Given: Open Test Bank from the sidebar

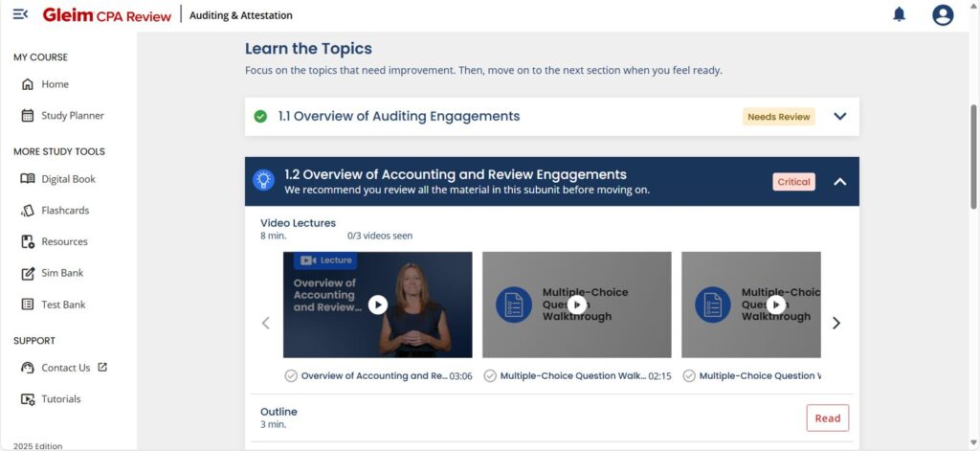Looking at the screenshot, I should (x=63, y=304).
